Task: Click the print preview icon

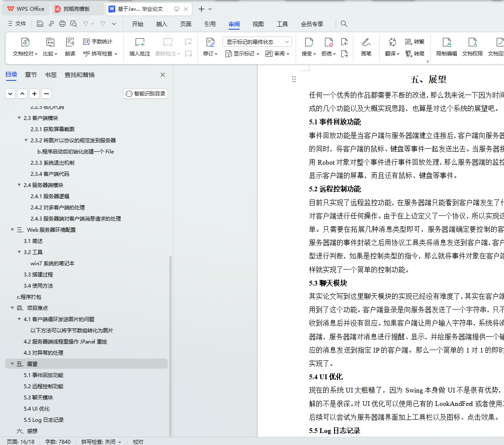Action: [x=74, y=24]
